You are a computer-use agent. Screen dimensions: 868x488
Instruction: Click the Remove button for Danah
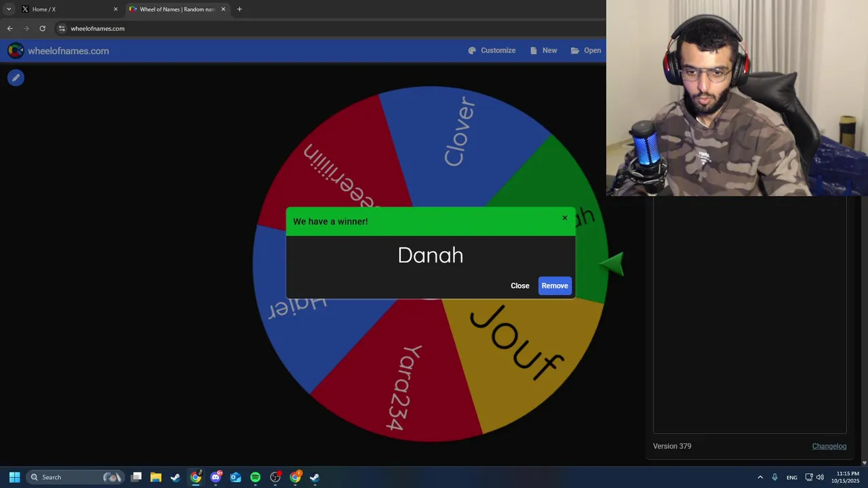[x=555, y=286]
